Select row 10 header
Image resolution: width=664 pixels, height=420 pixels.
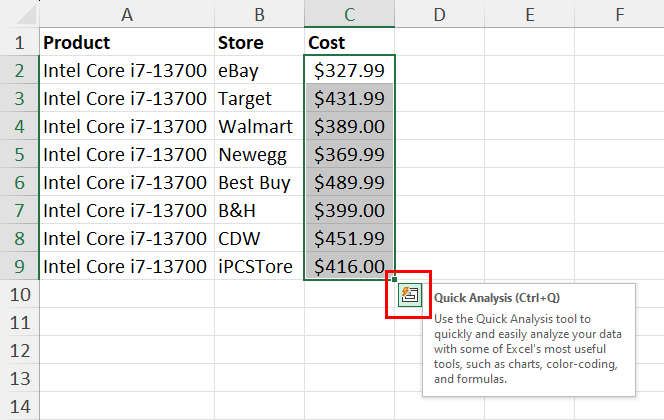coord(19,294)
